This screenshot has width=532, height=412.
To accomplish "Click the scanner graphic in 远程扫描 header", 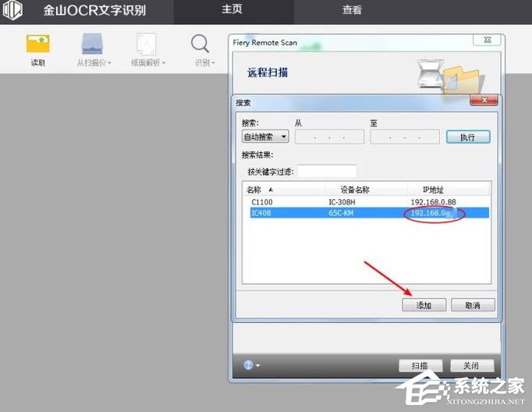I will (x=434, y=76).
